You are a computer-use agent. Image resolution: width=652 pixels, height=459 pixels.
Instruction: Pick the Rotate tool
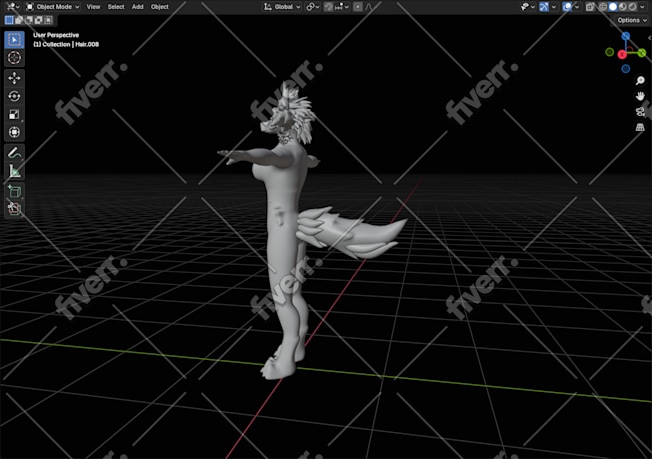pyautogui.click(x=15, y=96)
